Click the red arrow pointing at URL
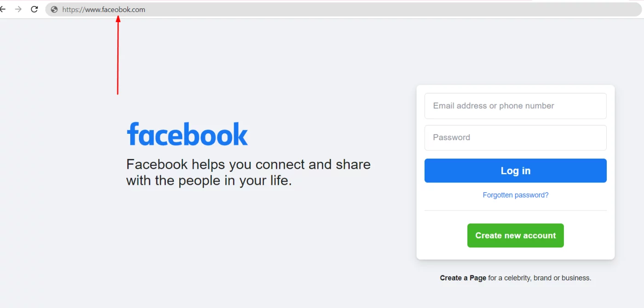This screenshot has width=644, height=308. [x=118, y=55]
